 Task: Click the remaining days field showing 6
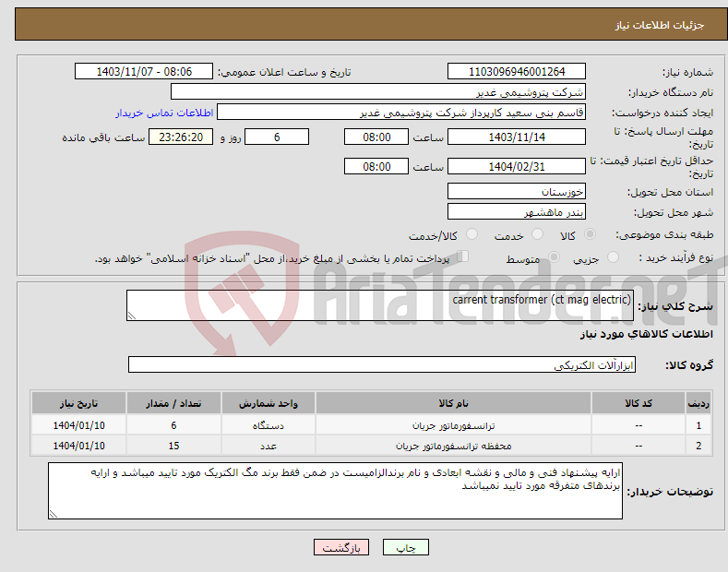pyautogui.click(x=277, y=137)
